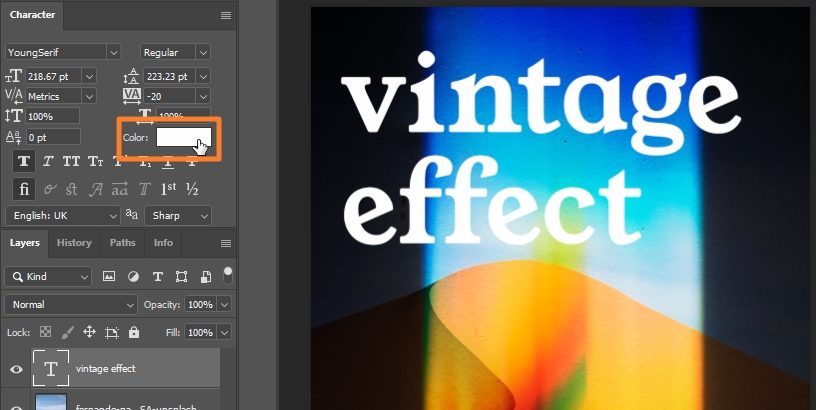Filter layers by pixel layers
816x410 pixels.
point(109,276)
